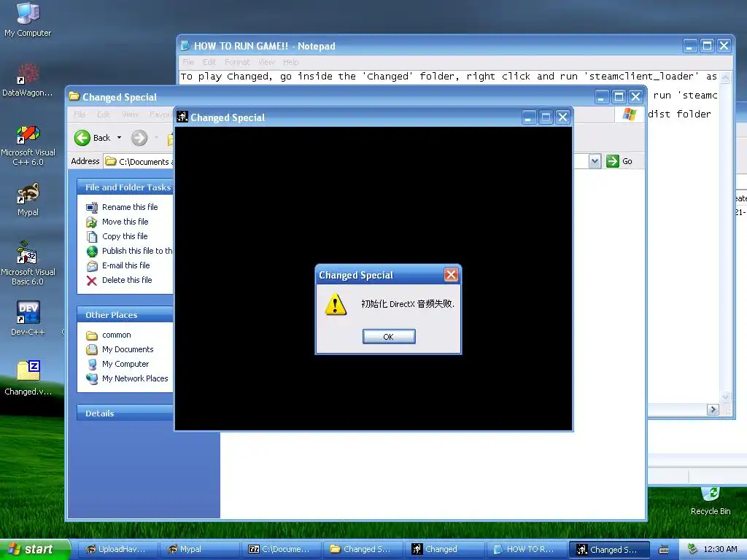Open the address bar dropdown arrow

coord(595,161)
